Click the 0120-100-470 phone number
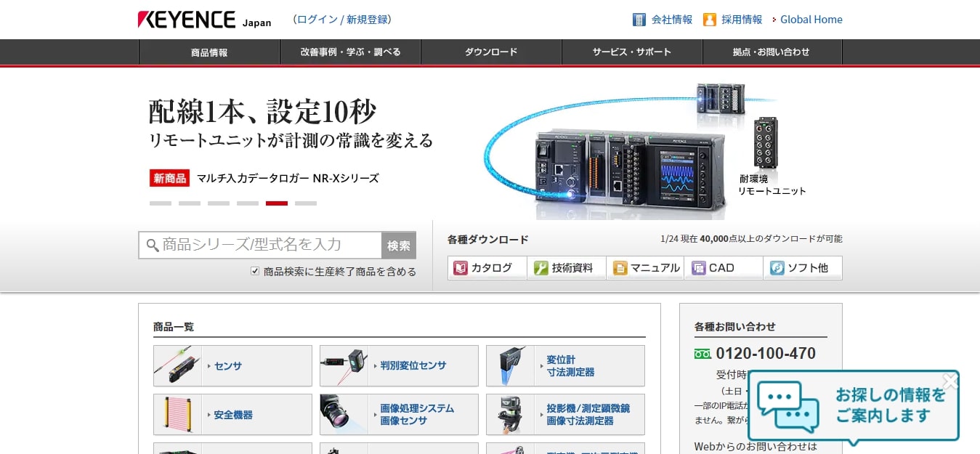This screenshot has width=980, height=454. [766, 354]
